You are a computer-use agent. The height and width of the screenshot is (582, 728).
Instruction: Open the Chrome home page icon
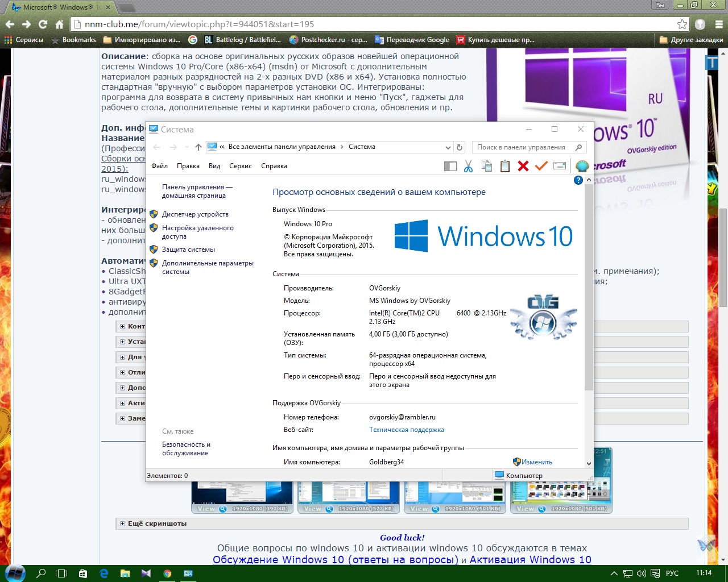click(59, 24)
